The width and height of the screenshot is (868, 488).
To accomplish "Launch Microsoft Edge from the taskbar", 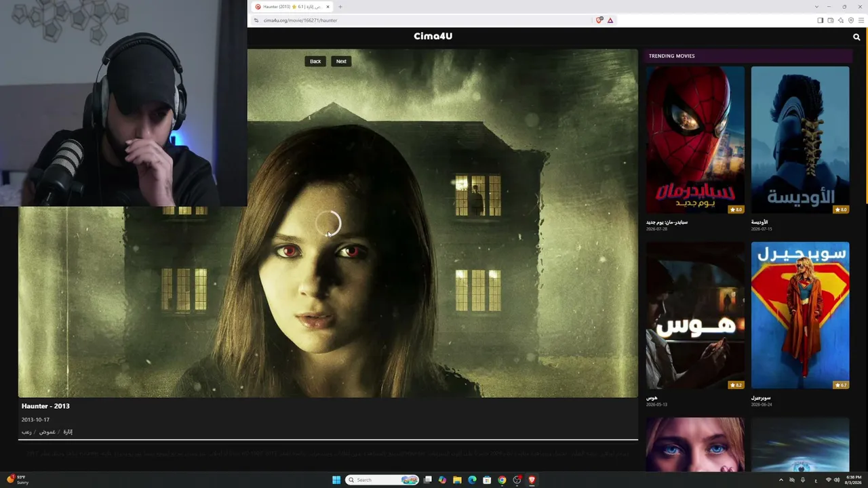I will (473, 480).
